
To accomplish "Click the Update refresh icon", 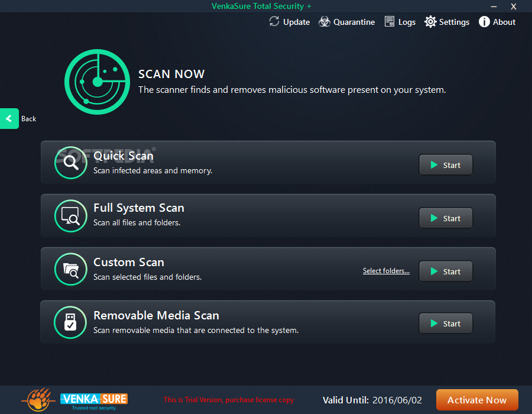I will 274,22.
